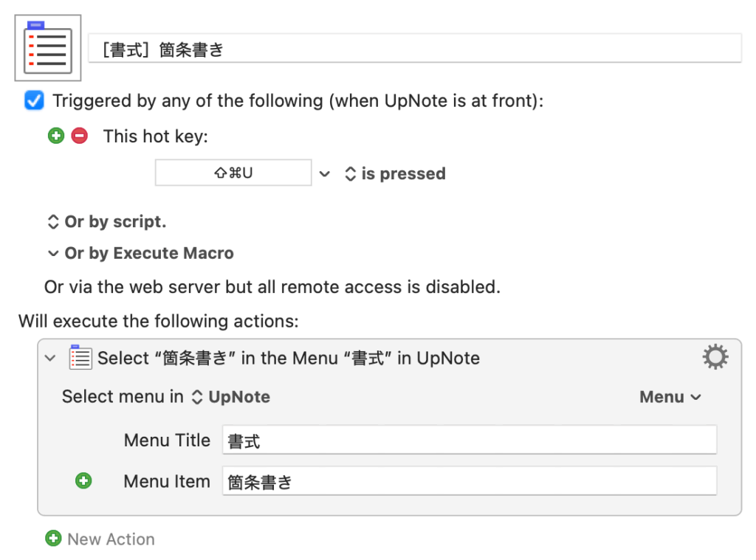Toggle the Triggered by any checkbox

[34, 100]
